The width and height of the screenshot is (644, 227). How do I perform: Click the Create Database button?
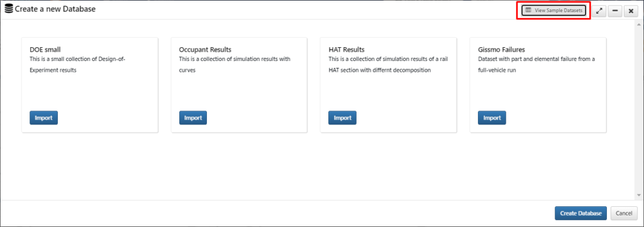(580, 213)
